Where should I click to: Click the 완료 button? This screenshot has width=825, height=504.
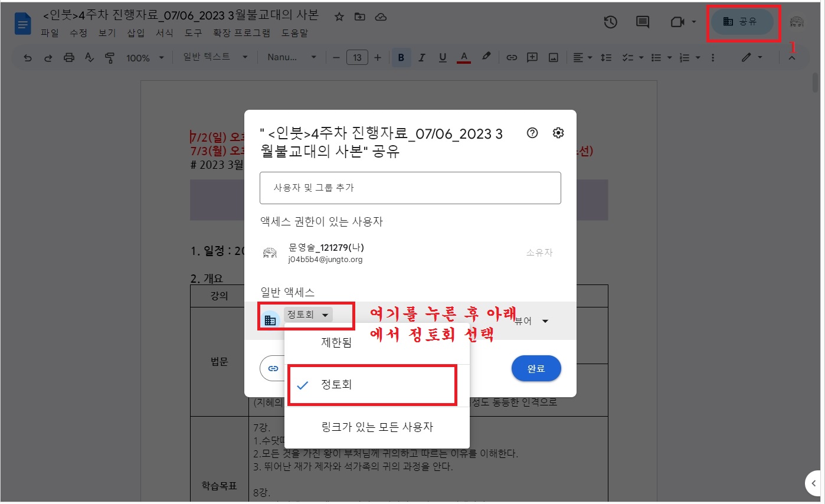coord(536,368)
